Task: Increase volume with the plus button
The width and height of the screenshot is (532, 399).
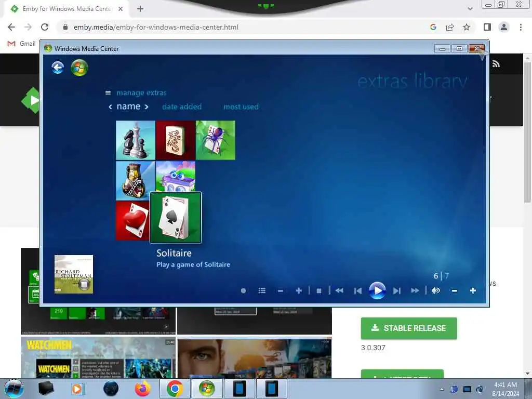Action: pos(473,291)
